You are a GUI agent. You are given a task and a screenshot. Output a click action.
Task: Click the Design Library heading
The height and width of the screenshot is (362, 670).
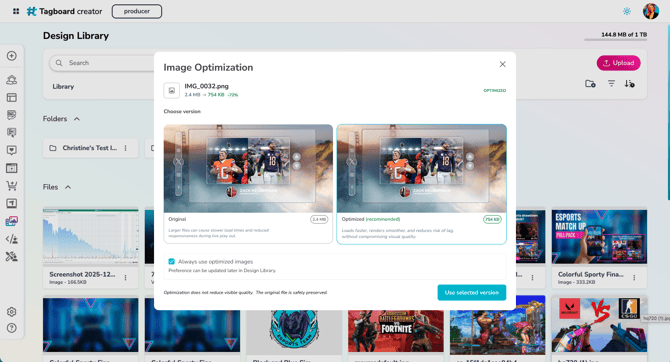(x=76, y=36)
